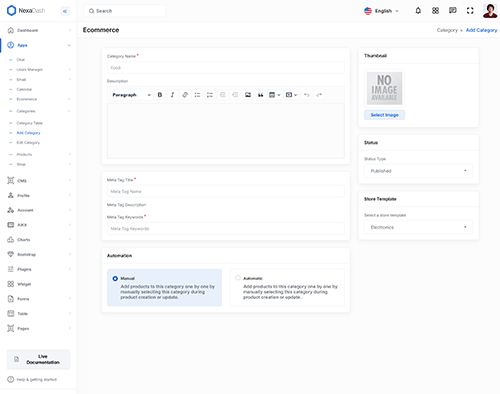Image resolution: width=500 pixels, height=394 pixels.
Task: Click the undo icon in editor
Action: [x=306, y=95]
